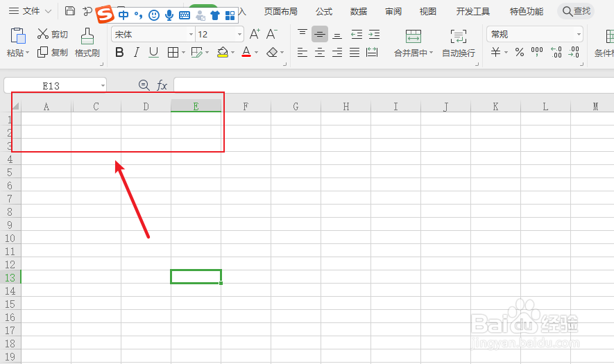The image size is (614, 364).
Task: Click the Select All corner triangle
Action: click(x=16, y=106)
